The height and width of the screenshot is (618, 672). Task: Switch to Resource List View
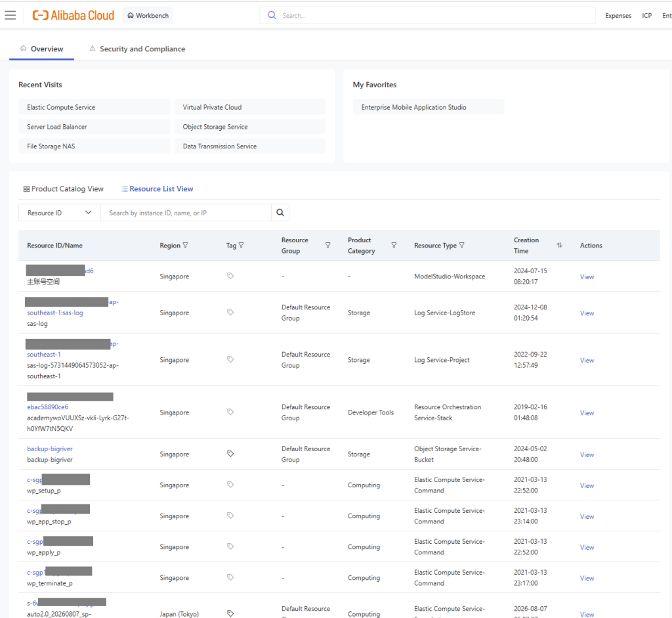pyautogui.click(x=157, y=188)
